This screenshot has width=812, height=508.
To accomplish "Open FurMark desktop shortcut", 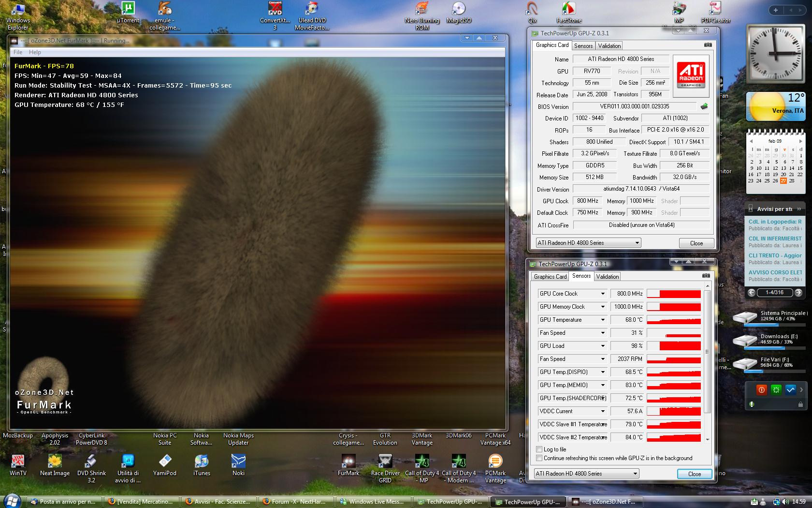I will pos(348,465).
